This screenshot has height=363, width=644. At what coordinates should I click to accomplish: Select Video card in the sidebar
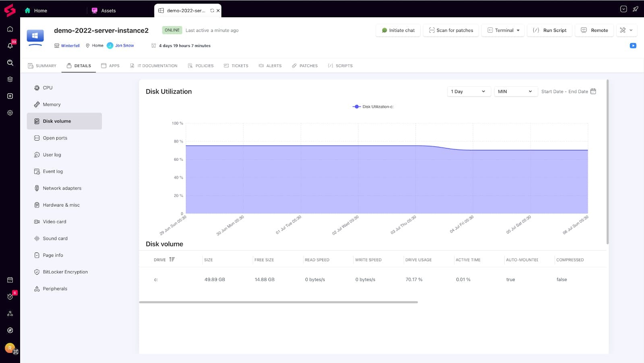64,221
